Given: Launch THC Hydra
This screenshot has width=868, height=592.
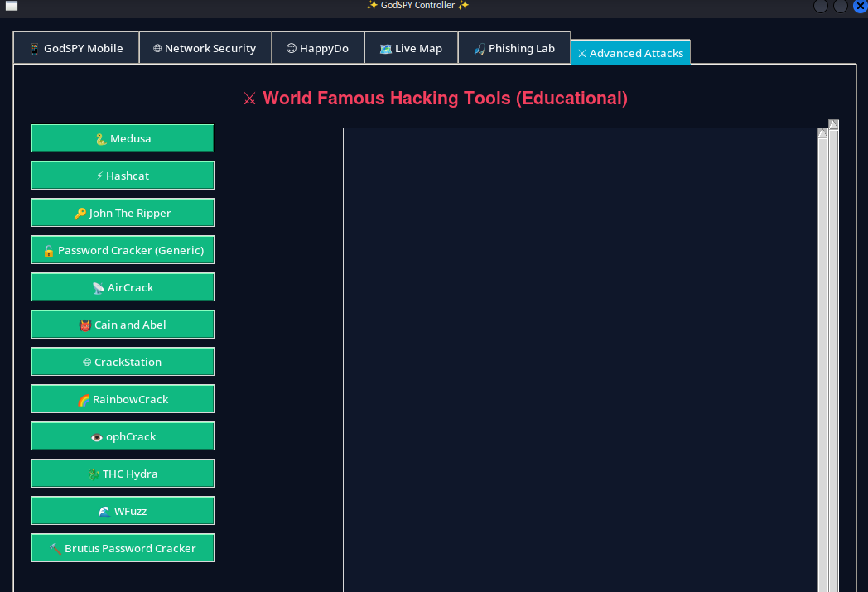Looking at the screenshot, I should [123, 474].
